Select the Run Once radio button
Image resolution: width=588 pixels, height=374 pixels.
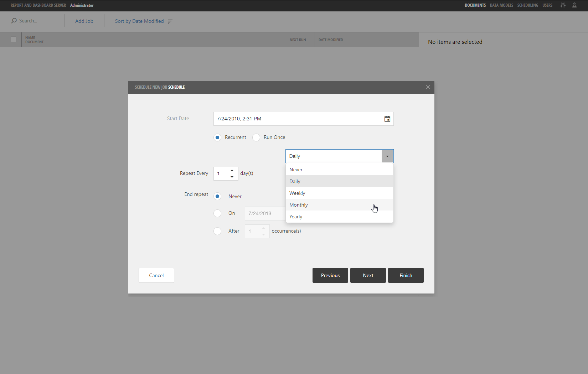coord(256,137)
